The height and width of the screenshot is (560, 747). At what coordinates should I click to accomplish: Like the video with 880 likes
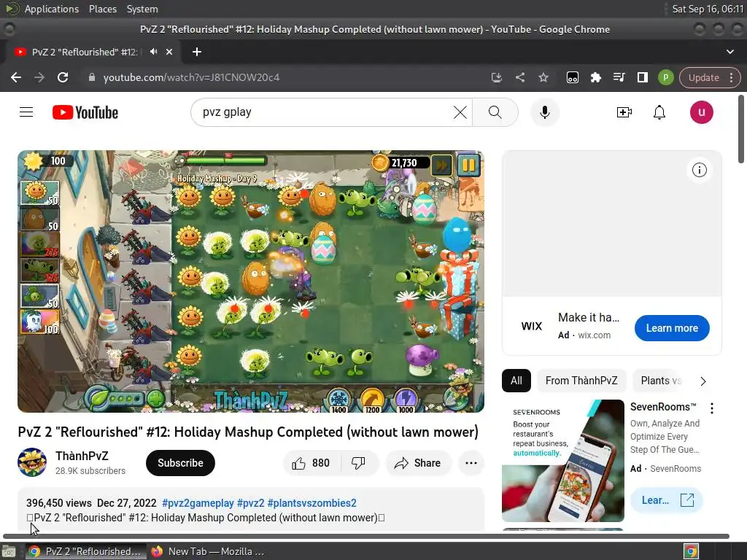(311, 463)
